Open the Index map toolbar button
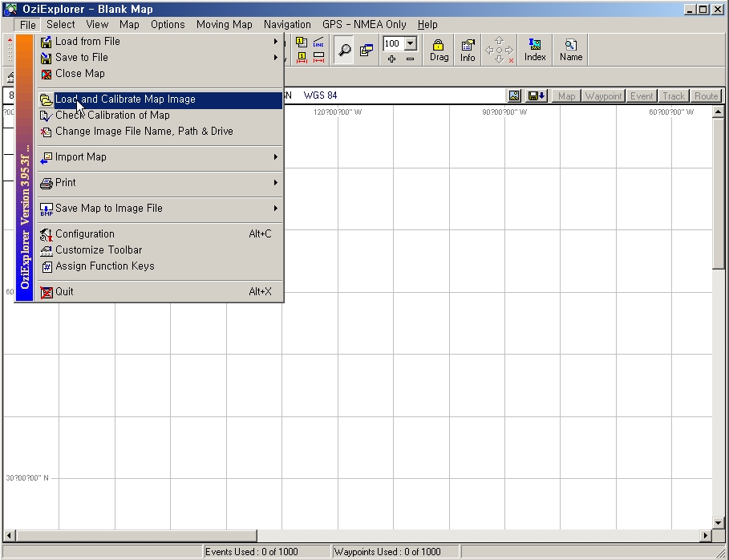This screenshot has width=729, height=560. tap(535, 50)
